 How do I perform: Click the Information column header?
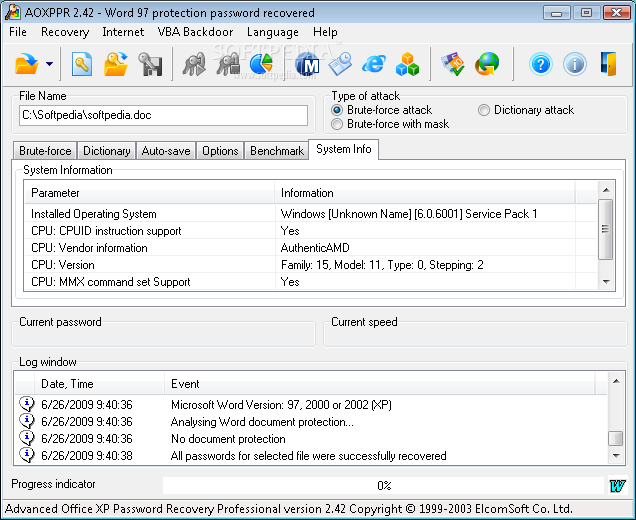(x=425, y=193)
